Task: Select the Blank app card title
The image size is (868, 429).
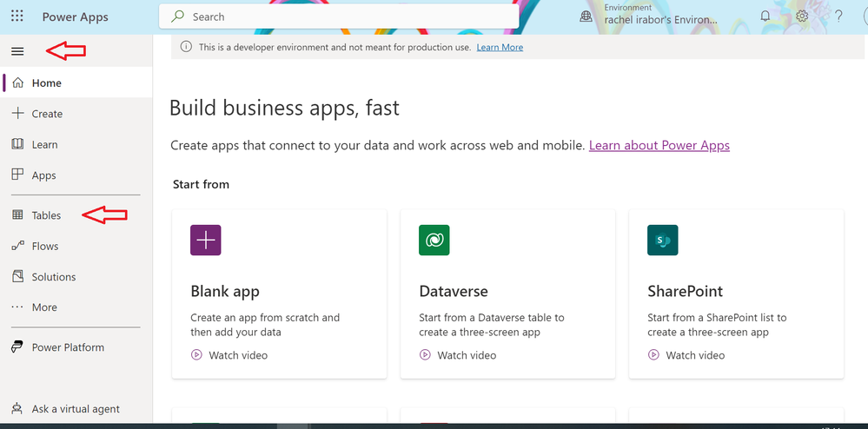Action: click(225, 291)
